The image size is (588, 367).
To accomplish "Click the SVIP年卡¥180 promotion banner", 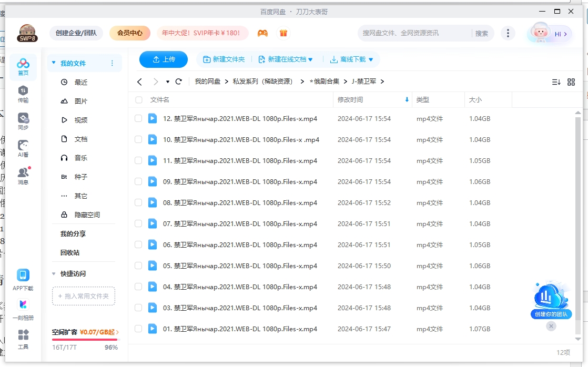I will 202,33.
